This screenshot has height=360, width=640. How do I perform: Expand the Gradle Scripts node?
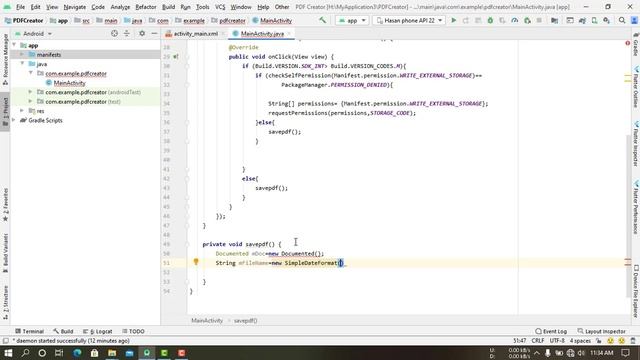tap(14, 120)
